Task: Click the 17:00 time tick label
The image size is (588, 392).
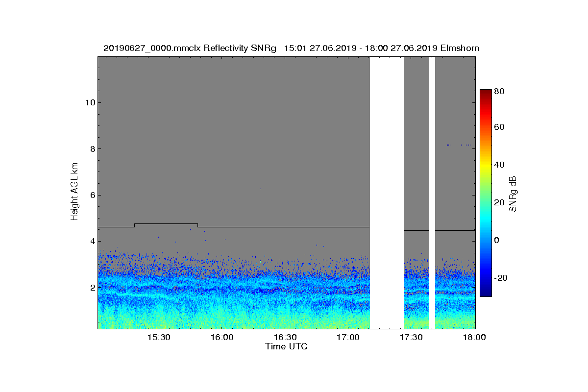Action: 348,338
